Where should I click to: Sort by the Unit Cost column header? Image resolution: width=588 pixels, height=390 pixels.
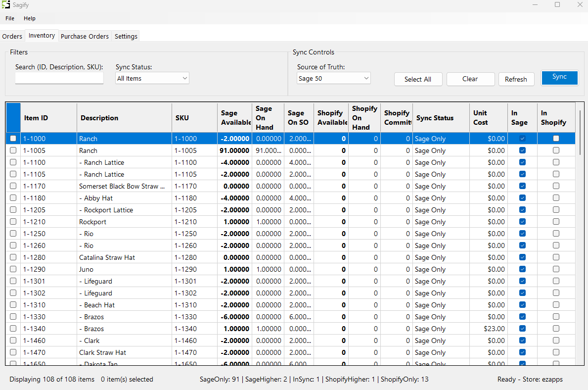[489, 118]
